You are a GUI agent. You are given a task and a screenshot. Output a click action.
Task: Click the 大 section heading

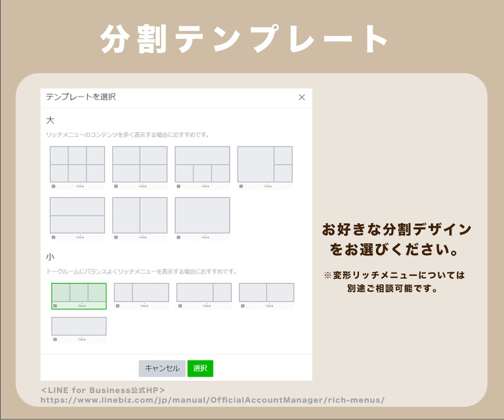[x=50, y=120]
